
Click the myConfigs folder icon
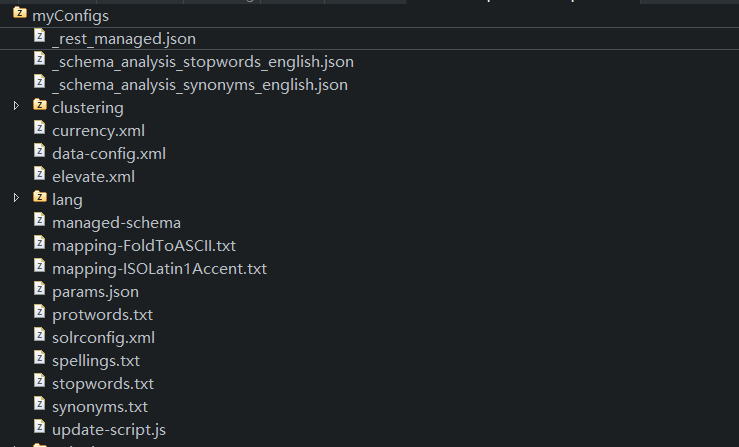[x=20, y=12]
